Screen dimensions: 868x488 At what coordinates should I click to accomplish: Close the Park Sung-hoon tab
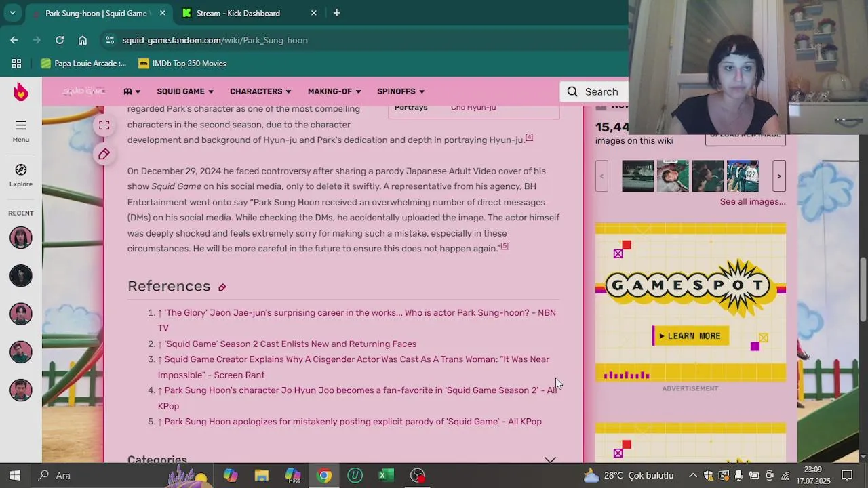(x=163, y=13)
